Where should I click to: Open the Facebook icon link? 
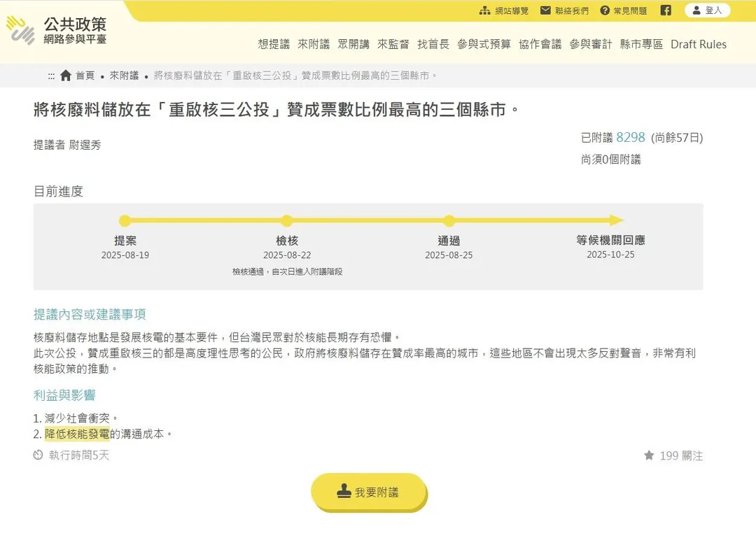tap(666, 10)
